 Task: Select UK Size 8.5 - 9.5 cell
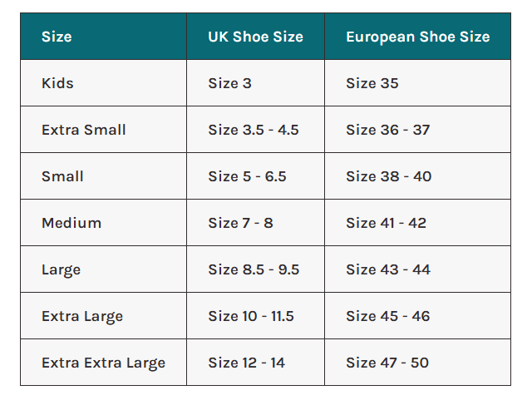[254, 269]
